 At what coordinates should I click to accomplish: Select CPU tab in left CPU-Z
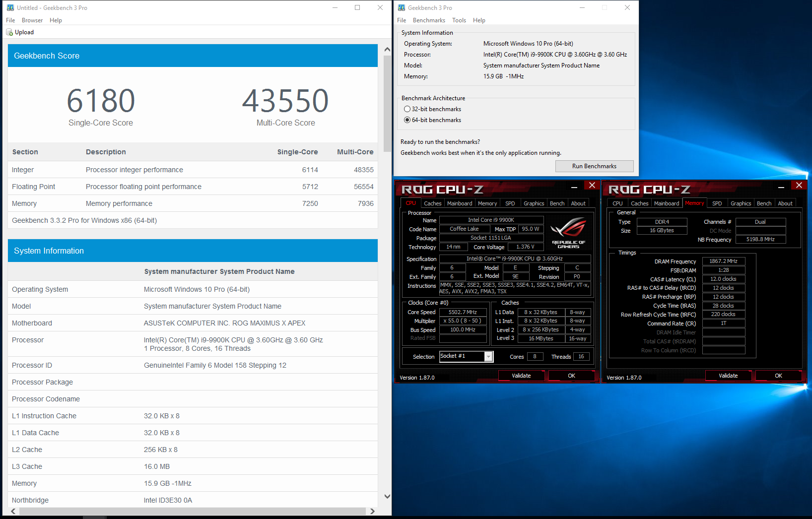pos(411,203)
